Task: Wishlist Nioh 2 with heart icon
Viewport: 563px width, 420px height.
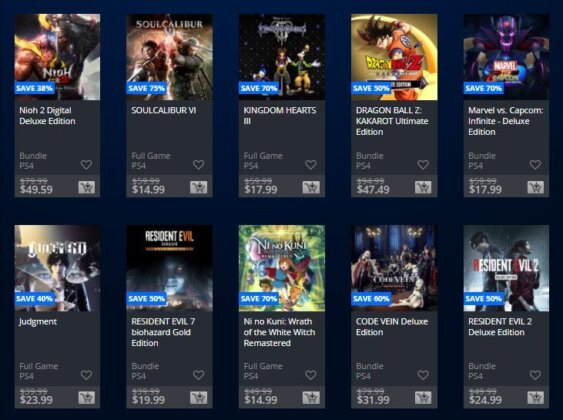Action: coord(86,165)
